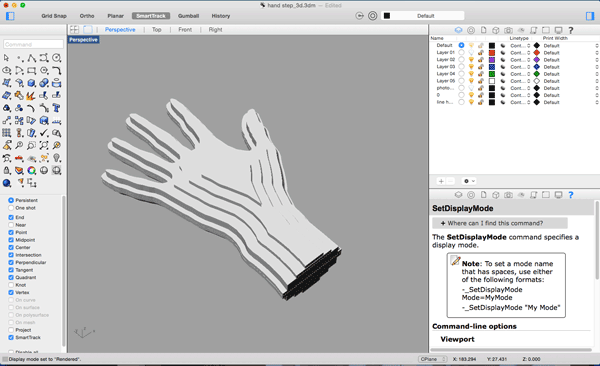
Task: Toggle the SmartTrack button in top bar
Action: pyautogui.click(x=151, y=16)
